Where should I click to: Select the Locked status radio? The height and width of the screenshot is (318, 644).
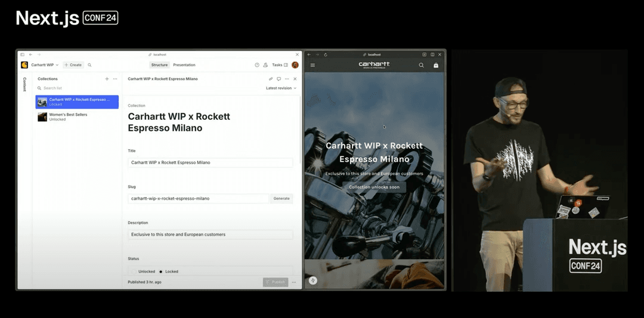pos(160,271)
